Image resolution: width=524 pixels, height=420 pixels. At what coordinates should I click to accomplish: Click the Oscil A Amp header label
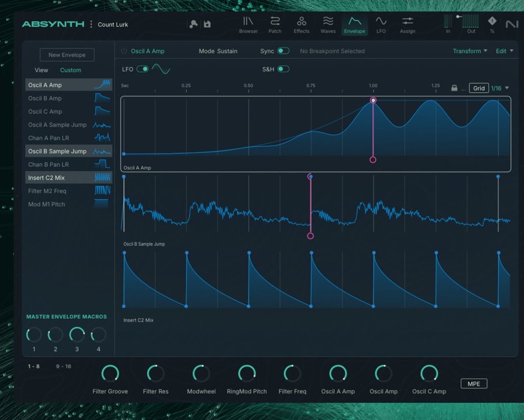click(147, 51)
